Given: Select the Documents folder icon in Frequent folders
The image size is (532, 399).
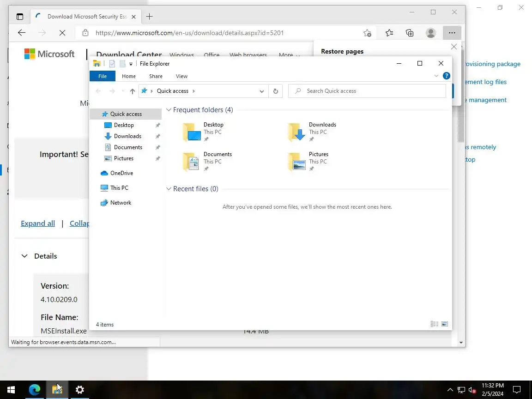Looking at the screenshot, I should 192,161.
